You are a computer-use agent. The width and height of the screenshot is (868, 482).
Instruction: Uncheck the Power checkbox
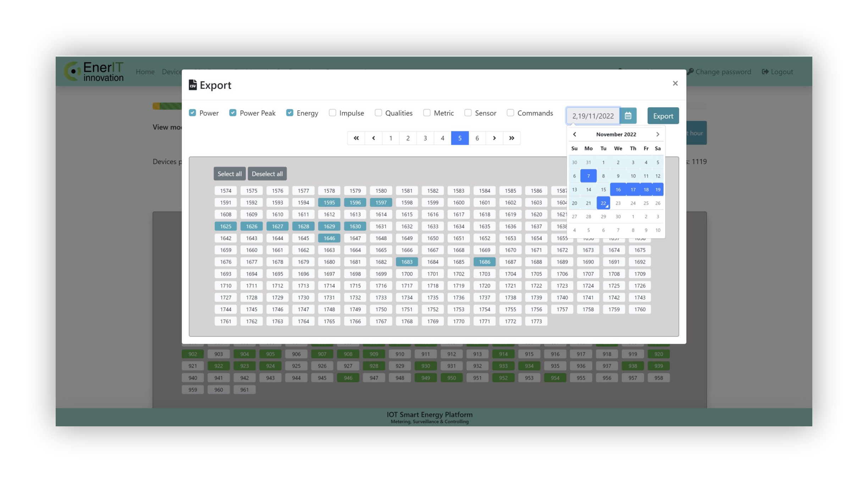pyautogui.click(x=192, y=113)
